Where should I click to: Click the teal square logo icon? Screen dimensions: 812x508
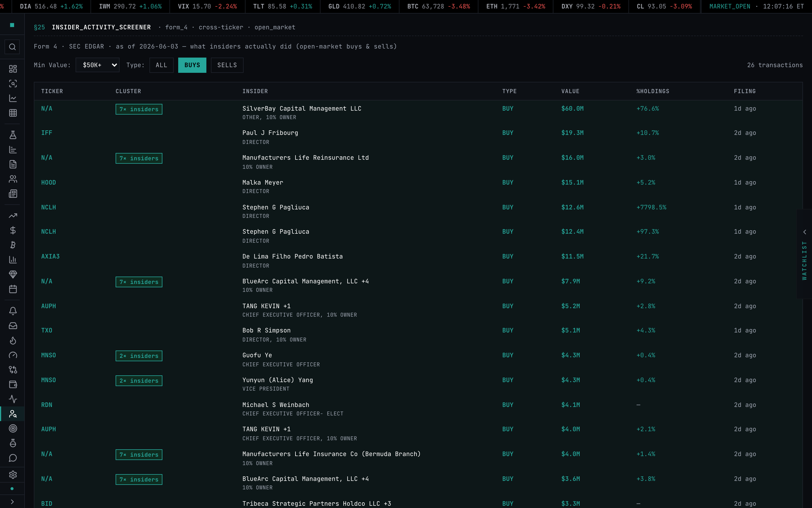[x=12, y=25]
